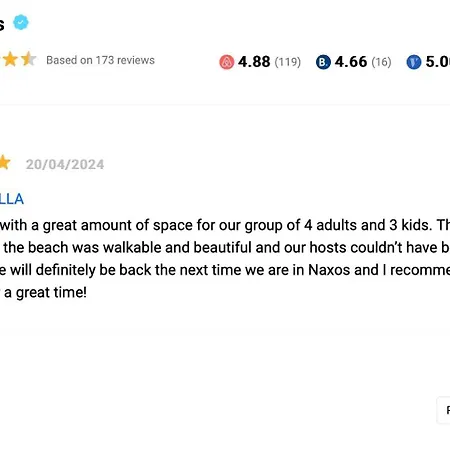
Task: Click the blue Vrbo logo icon
Action: pos(414,62)
